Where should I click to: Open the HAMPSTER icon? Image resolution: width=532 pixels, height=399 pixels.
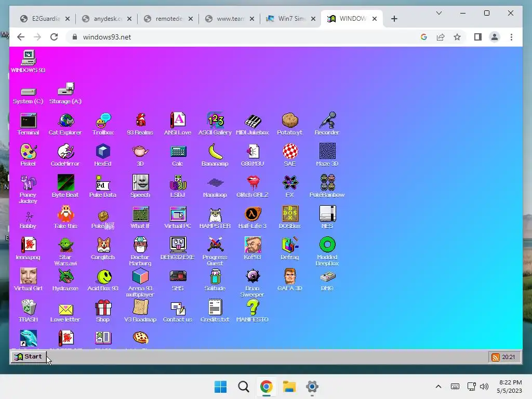[x=215, y=218]
